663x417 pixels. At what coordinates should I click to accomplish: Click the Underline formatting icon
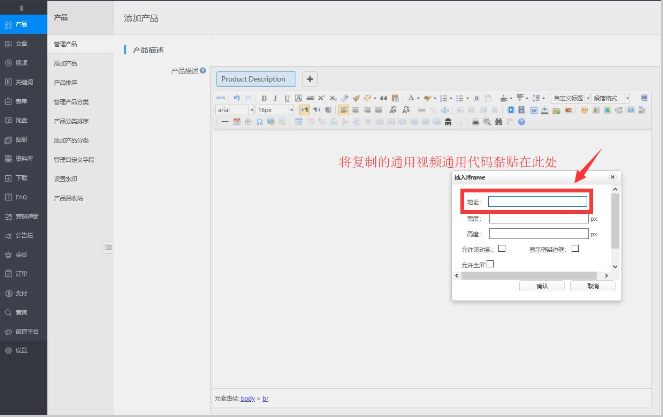point(286,98)
